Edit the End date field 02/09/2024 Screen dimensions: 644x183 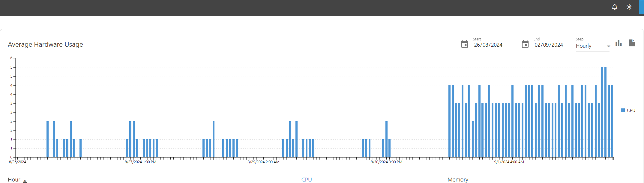(553, 45)
